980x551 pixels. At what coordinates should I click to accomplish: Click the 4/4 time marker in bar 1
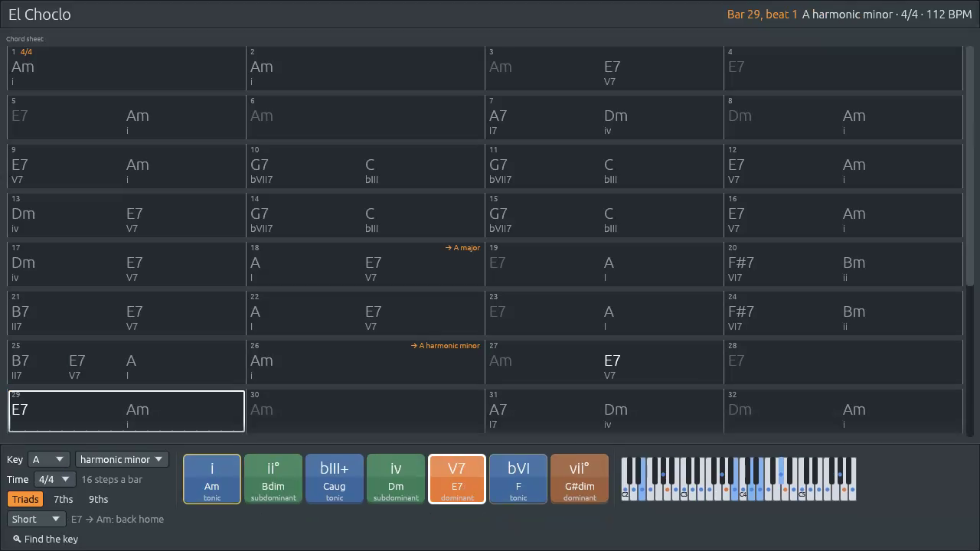(x=27, y=52)
